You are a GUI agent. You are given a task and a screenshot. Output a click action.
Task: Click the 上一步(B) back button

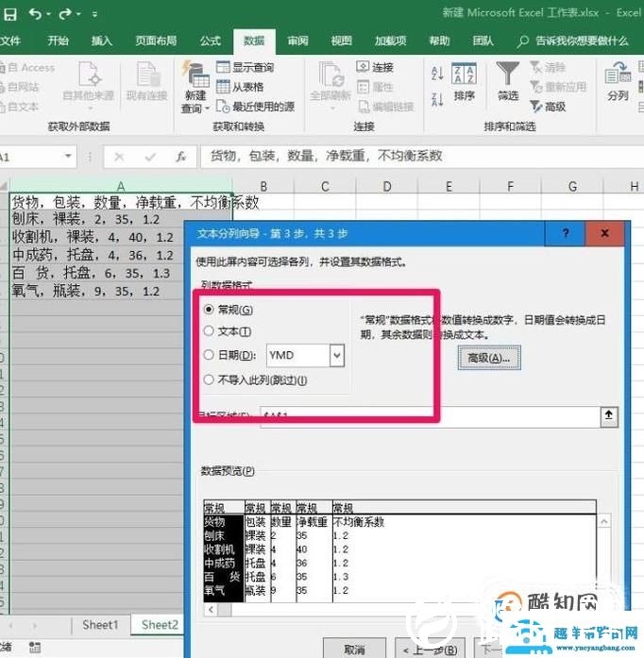[x=430, y=650]
